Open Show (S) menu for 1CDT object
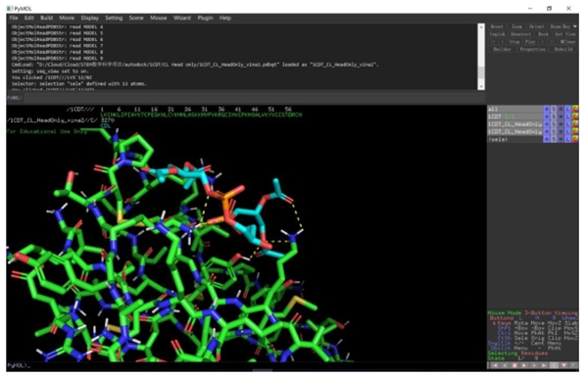This screenshot has width=588, height=377. coord(554,117)
